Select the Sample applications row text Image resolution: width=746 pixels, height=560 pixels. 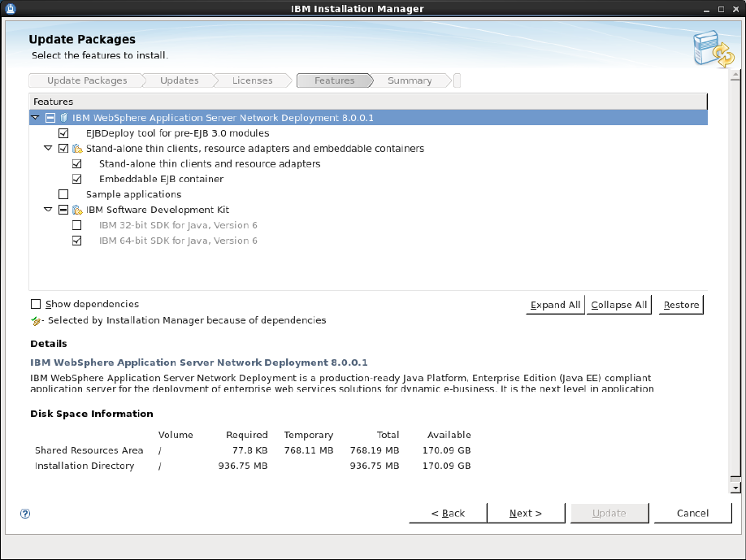(x=134, y=194)
